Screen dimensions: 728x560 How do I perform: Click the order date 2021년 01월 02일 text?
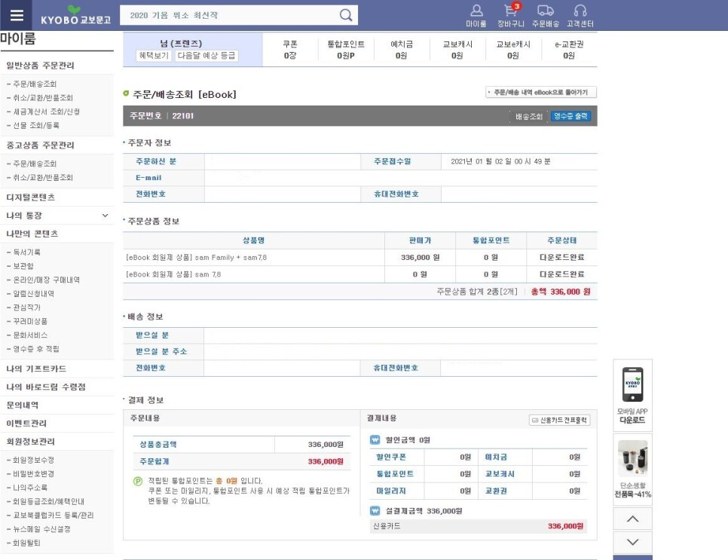coord(500,161)
